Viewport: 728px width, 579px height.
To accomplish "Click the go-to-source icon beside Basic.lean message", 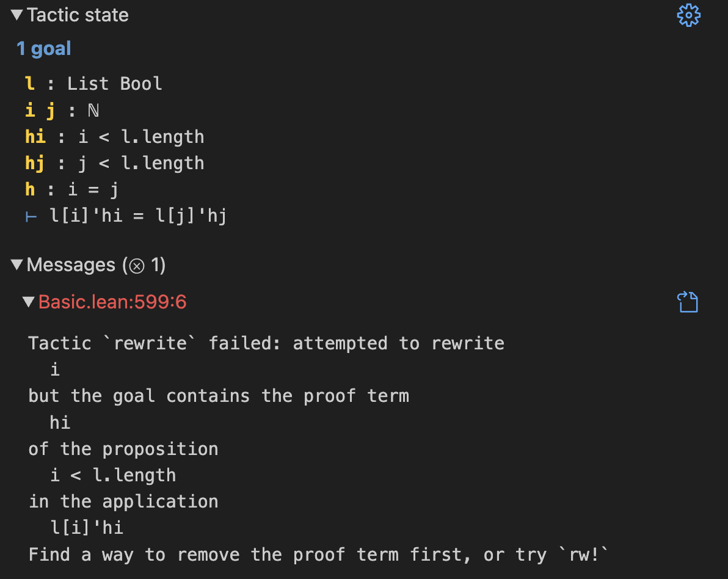I will 687,302.
